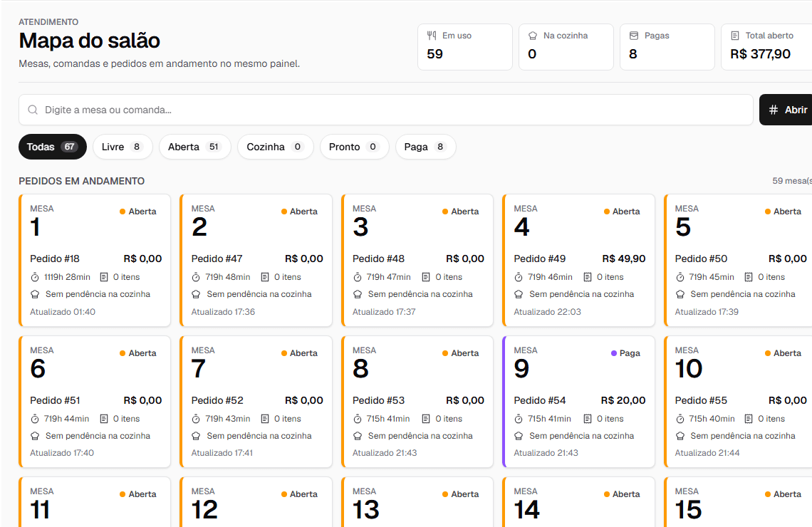Click the timer icon on Mesa 4
The height and width of the screenshot is (527, 812).
coord(519,278)
